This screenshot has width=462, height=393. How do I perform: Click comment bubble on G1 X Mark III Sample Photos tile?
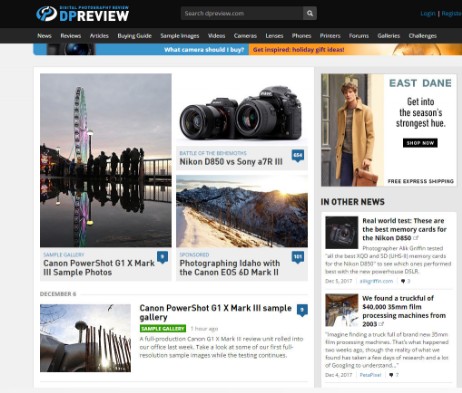coord(162,257)
